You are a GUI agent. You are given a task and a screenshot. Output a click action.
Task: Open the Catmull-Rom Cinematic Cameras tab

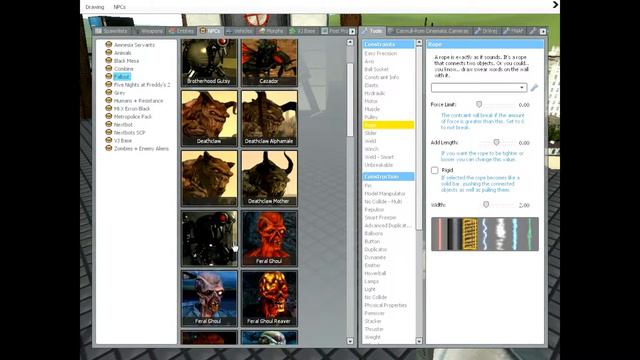pyautogui.click(x=429, y=31)
